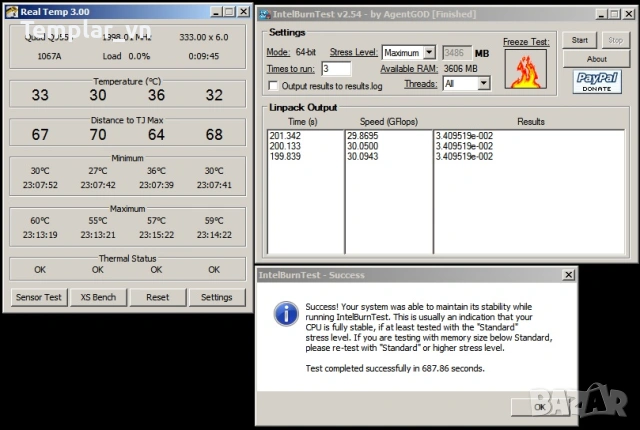Click the IntelBurnTest title bar icon
The height and width of the screenshot is (430, 640).
tap(265, 15)
